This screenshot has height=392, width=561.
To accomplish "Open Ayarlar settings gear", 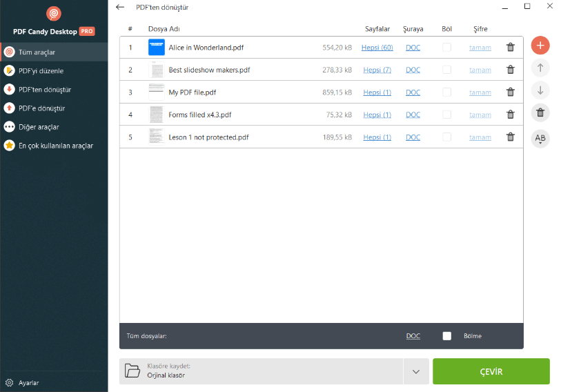I will (9, 382).
